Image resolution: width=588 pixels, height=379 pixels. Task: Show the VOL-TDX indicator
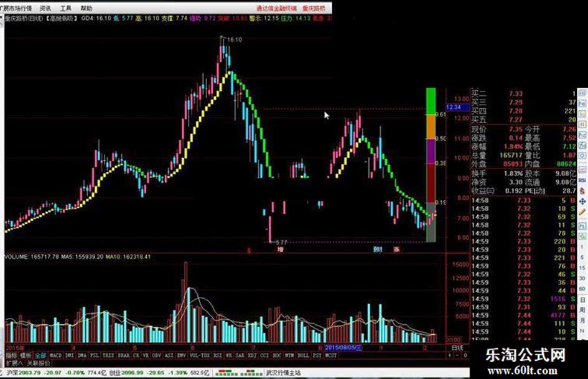(x=200, y=355)
